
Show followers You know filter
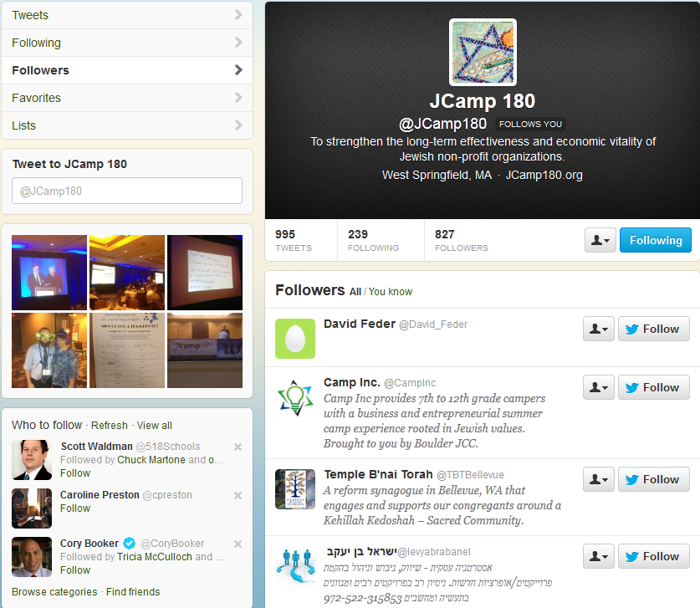pyautogui.click(x=391, y=292)
